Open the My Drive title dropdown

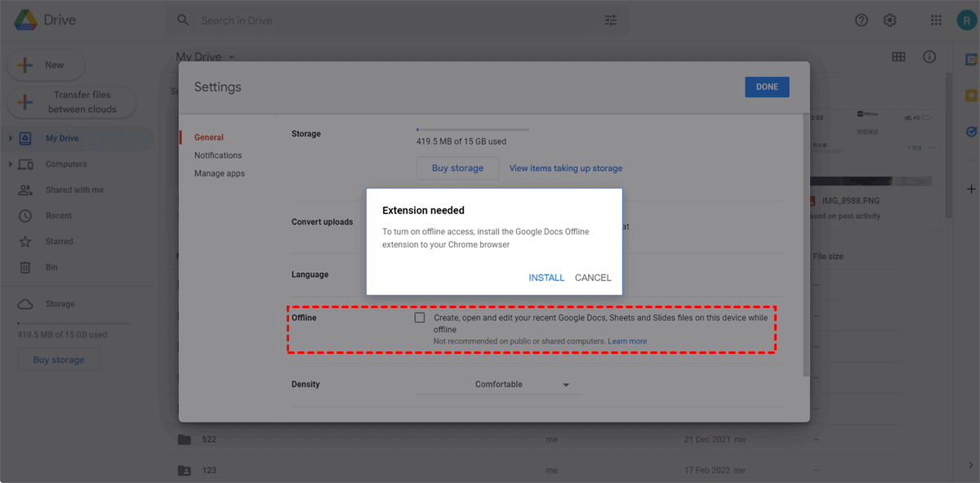click(205, 57)
